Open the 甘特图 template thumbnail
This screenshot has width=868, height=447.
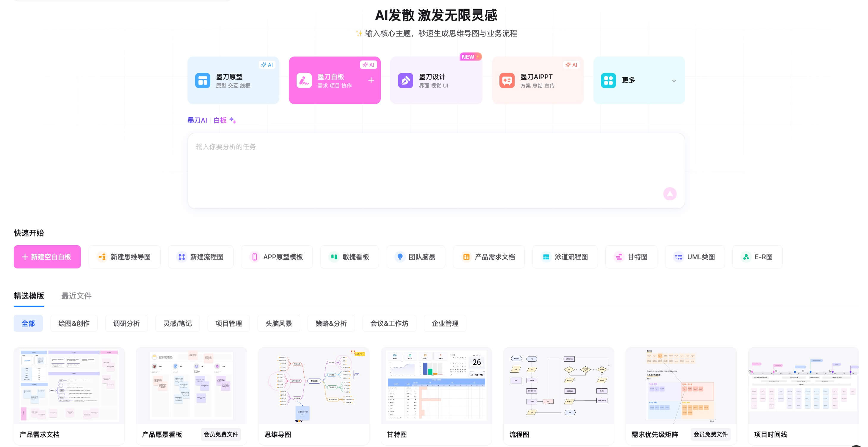436,386
